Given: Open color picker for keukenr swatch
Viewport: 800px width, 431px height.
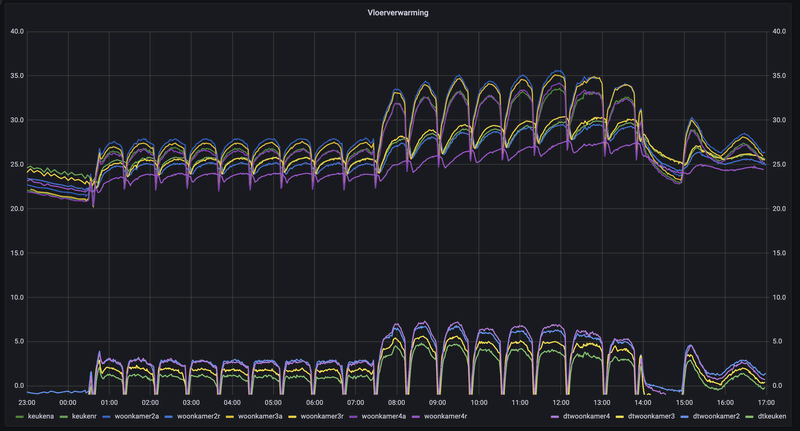Looking at the screenshot, I should [x=64, y=417].
